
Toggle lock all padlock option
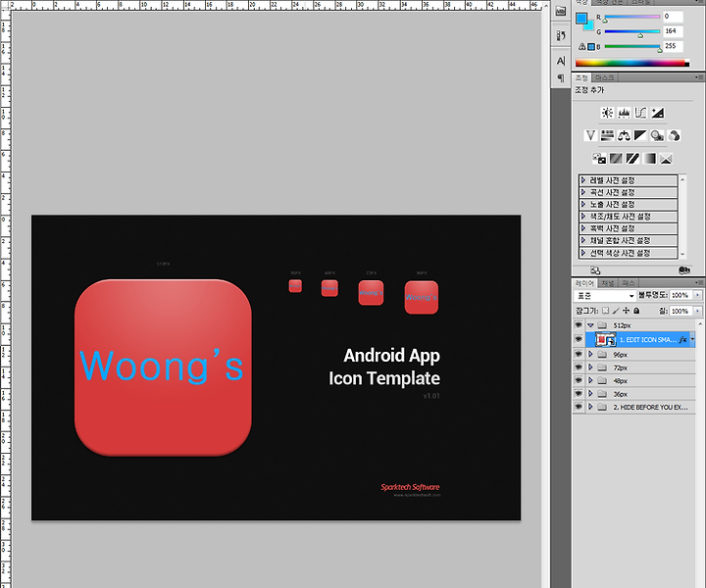coord(636,311)
